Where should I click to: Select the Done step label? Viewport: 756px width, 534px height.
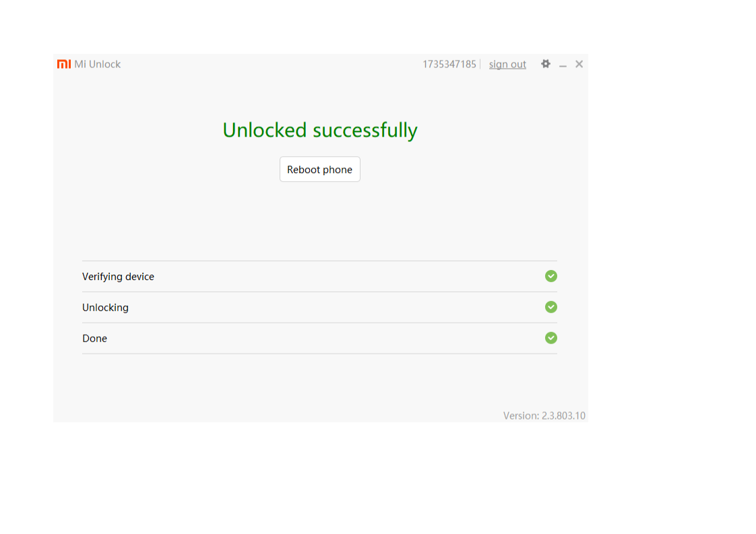pos(94,339)
